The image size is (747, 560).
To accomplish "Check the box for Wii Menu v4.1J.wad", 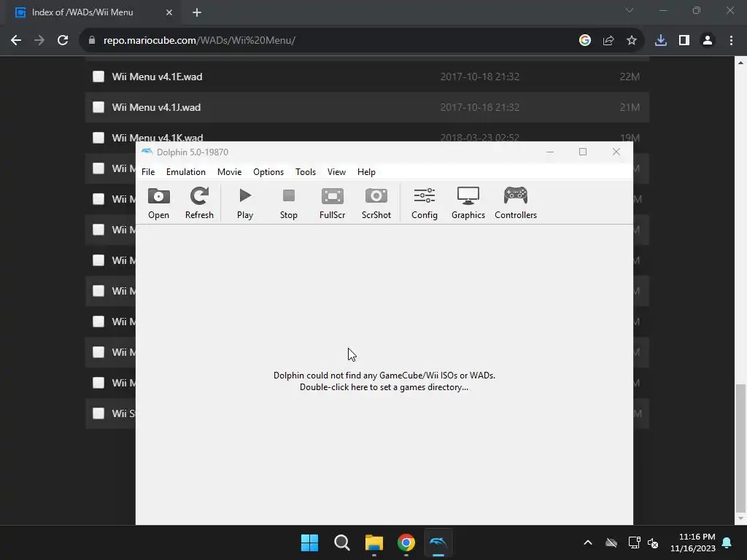I will click(x=98, y=107).
